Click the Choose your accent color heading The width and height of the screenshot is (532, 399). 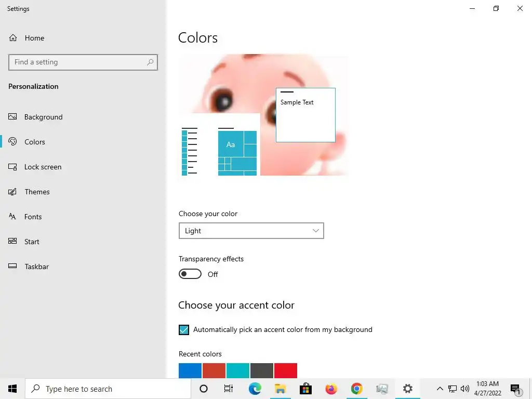tap(236, 305)
